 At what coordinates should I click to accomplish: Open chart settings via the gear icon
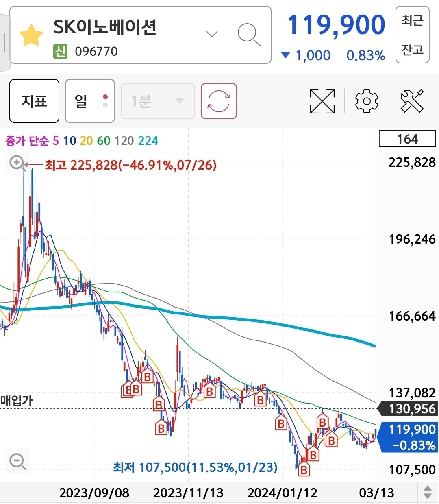(366, 101)
